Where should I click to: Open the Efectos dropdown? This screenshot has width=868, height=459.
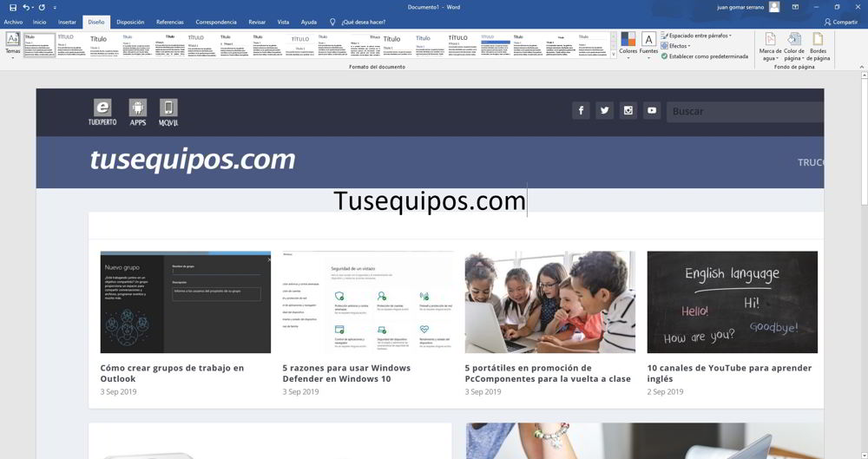tap(679, 46)
